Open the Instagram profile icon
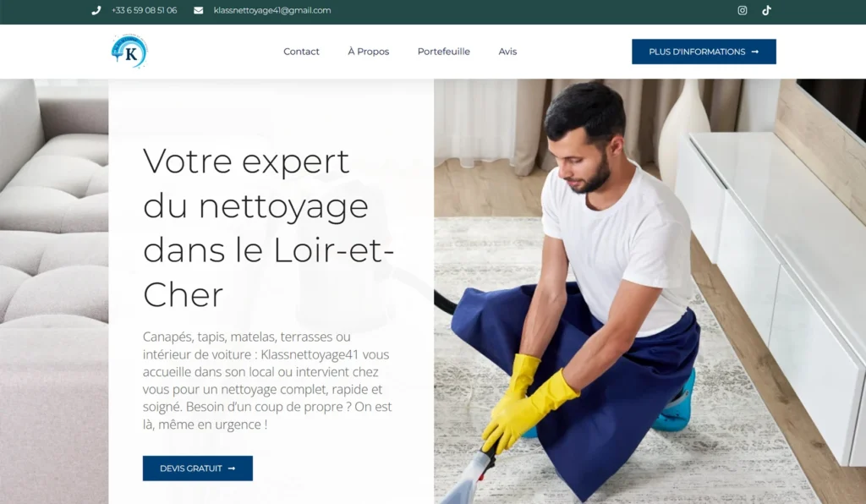Image resolution: width=866 pixels, height=504 pixels. click(x=743, y=10)
